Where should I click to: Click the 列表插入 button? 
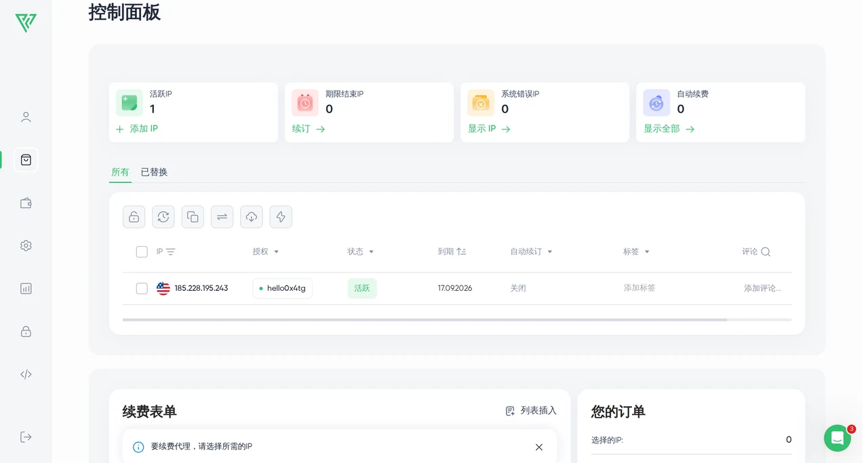coord(531,411)
